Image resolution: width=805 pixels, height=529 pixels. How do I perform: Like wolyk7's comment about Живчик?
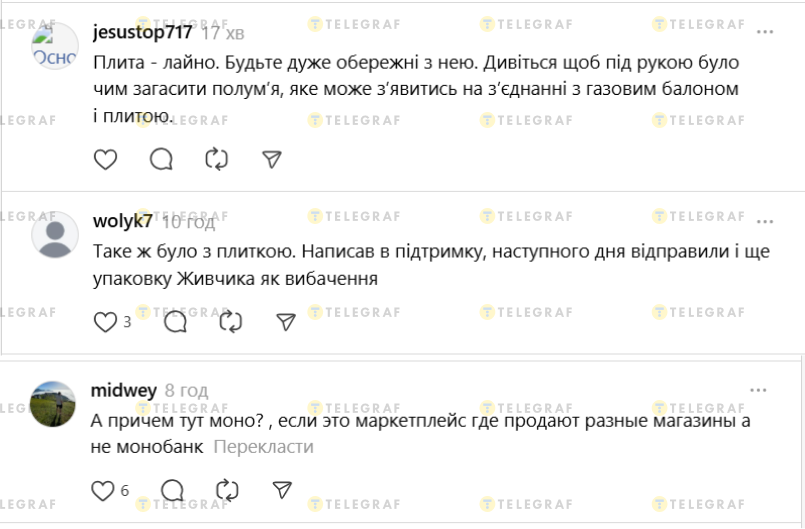point(105,321)
